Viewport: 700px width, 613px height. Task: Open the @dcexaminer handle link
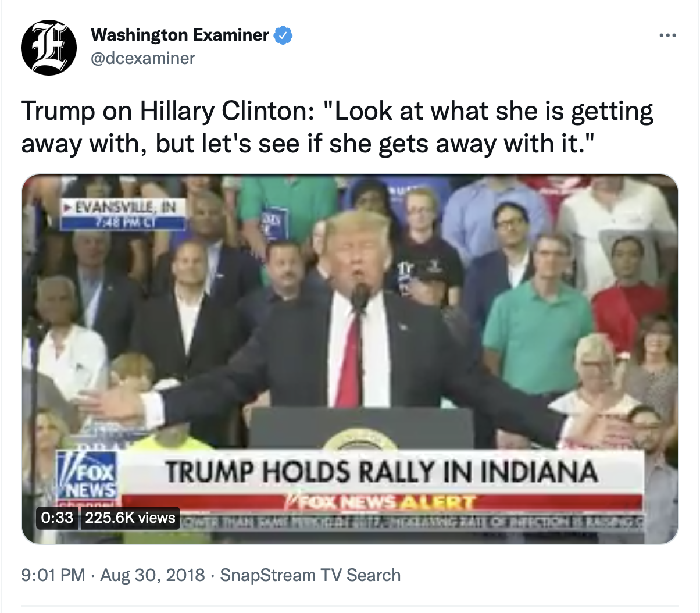click(x=143, y=58)
